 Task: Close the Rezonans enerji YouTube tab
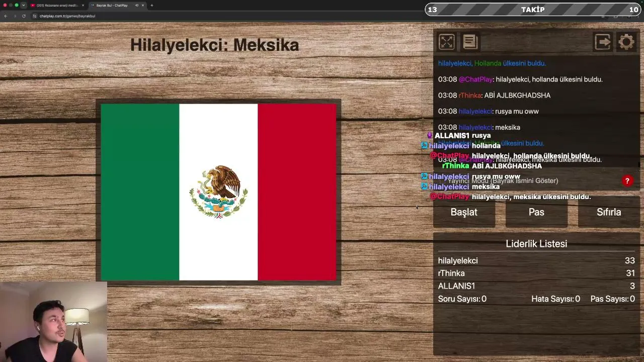83,6
